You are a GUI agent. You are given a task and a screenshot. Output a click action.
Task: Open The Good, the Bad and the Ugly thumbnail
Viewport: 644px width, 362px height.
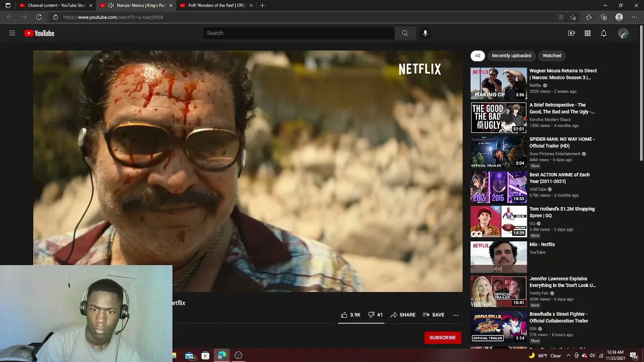pos(499,118)
